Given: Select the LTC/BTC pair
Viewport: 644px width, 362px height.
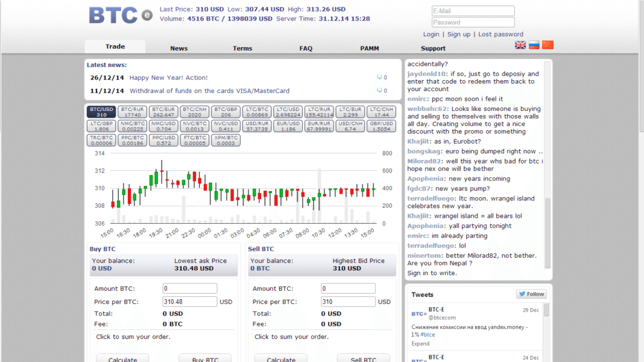Looking at the screenshot, I should [257, 112].
